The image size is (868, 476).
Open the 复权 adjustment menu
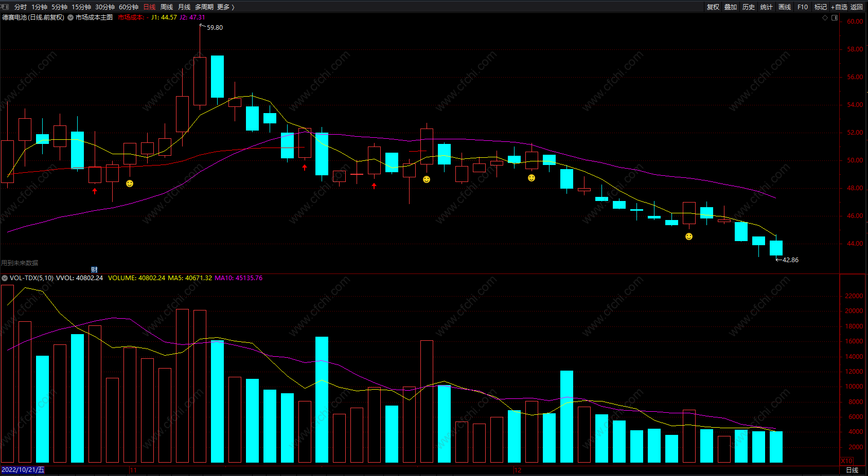click(x=713, y=7)
